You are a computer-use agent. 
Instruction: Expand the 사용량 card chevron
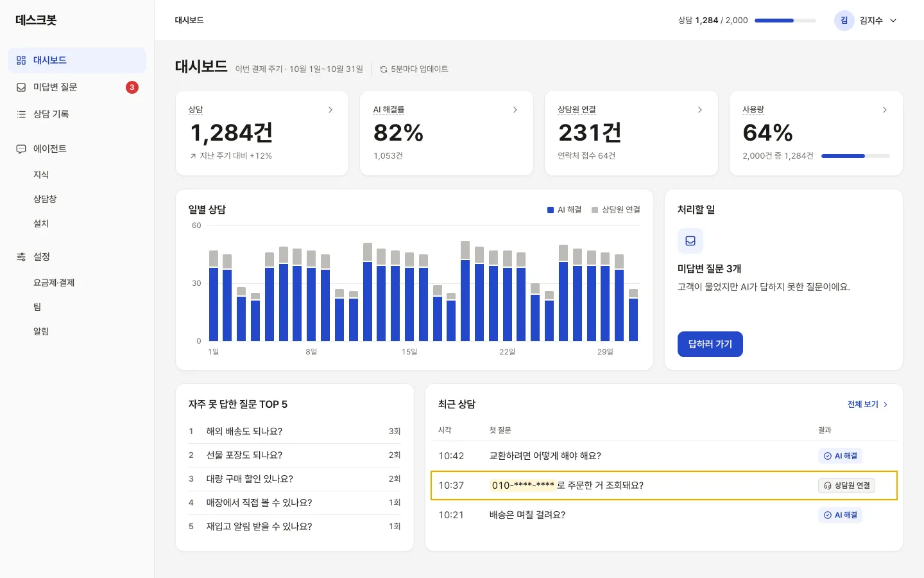885,110
